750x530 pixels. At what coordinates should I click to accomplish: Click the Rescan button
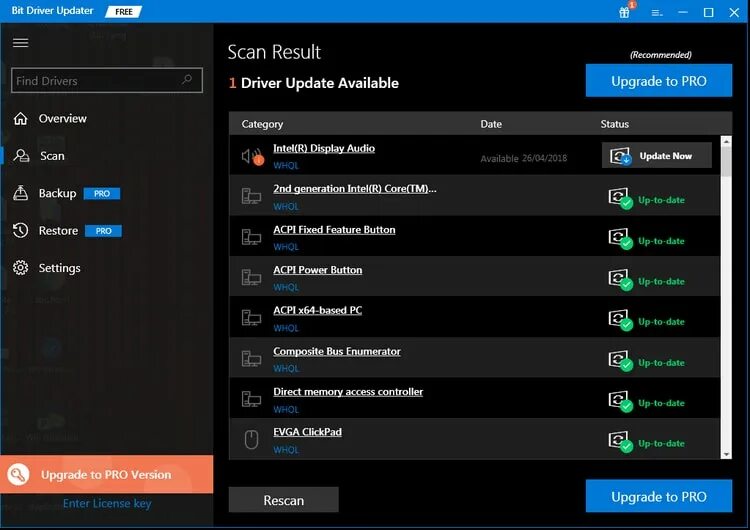(x=284, y=500)
